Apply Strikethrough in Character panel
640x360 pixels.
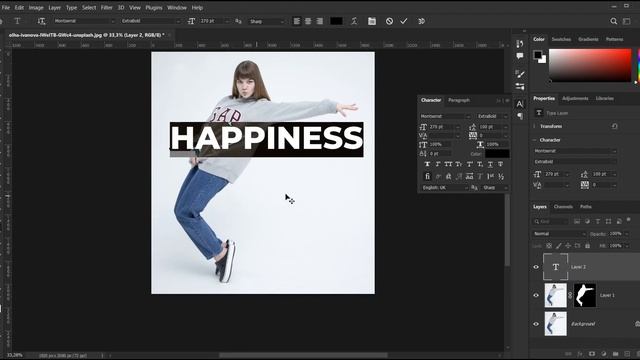click(500, 164)
